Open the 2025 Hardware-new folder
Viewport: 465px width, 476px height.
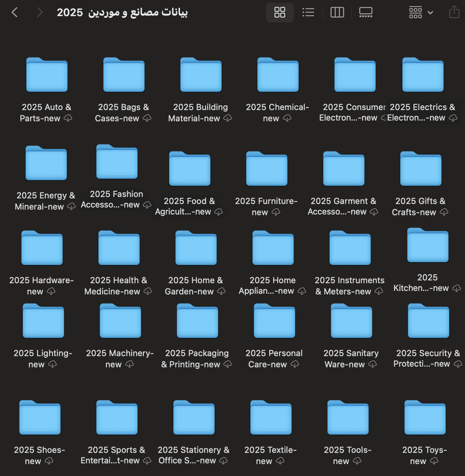click(42, 248)
